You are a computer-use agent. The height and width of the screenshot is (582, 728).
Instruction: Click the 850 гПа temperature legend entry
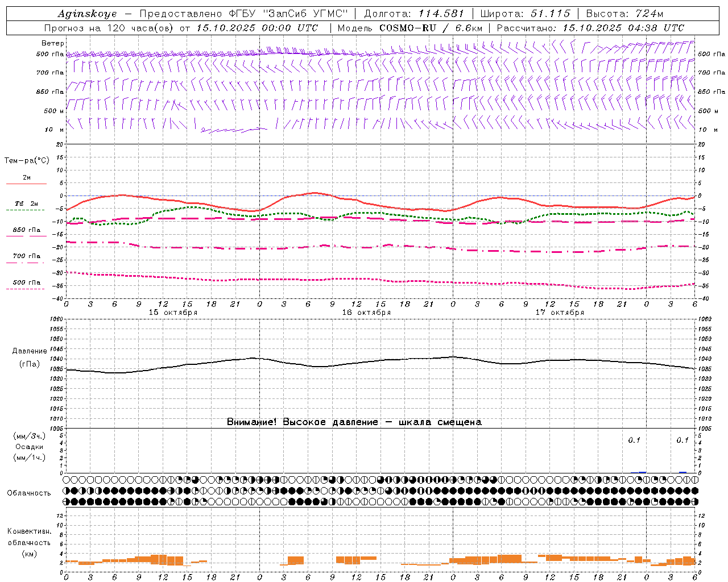[x=27, y=230]
